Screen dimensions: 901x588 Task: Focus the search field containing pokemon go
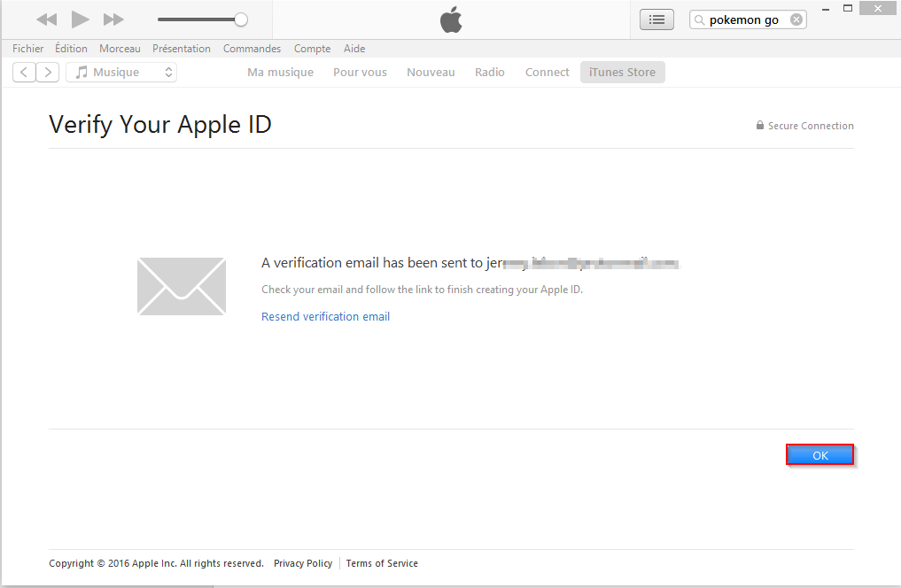[x=748, y=19]
